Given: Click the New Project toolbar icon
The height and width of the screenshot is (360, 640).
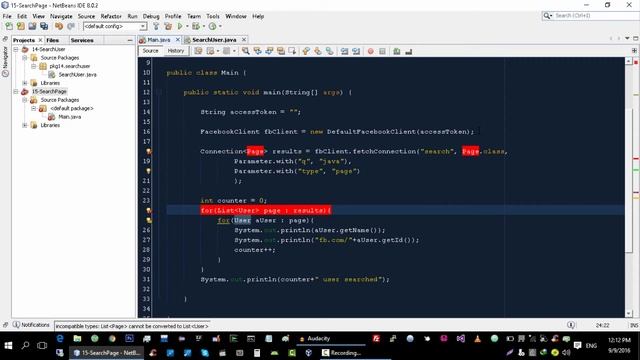Looking at the screenshot, I should (x=20, y=26).
